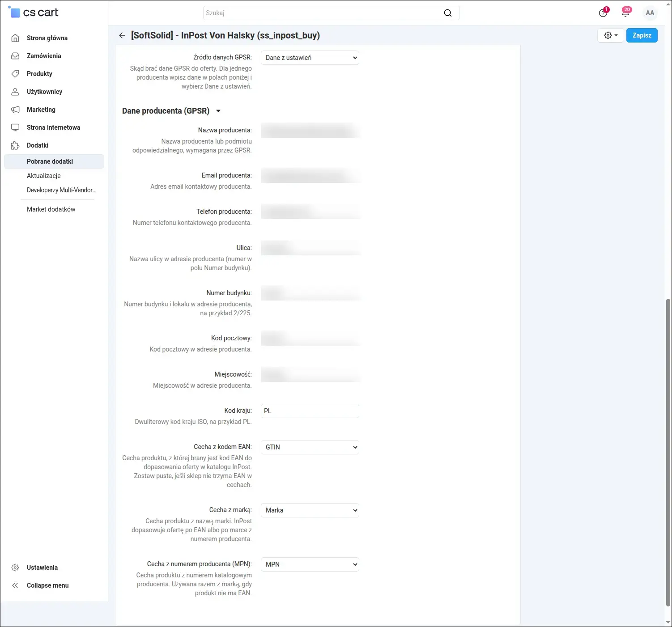Open Cecha z marką dropdown
This screenshot has width=672, height=627.
(x=310, y=510)
